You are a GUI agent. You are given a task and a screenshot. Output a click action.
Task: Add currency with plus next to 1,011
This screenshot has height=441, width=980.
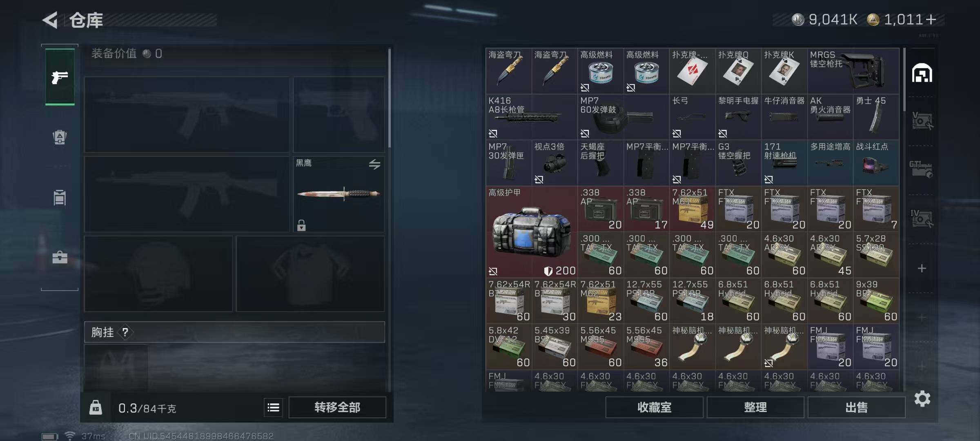pyautogui.click(x=931, y=20)
